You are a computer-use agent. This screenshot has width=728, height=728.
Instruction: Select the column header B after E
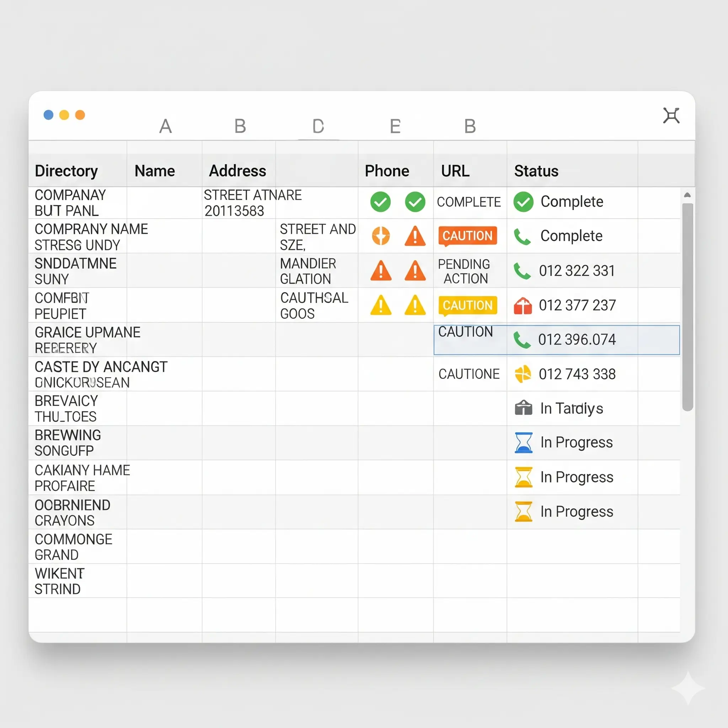click(470, 126)
